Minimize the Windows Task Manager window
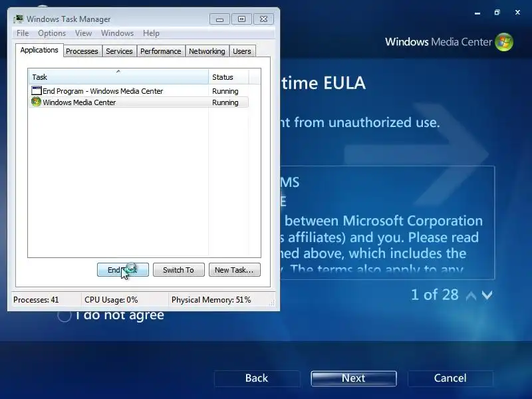 pos(219,19)
